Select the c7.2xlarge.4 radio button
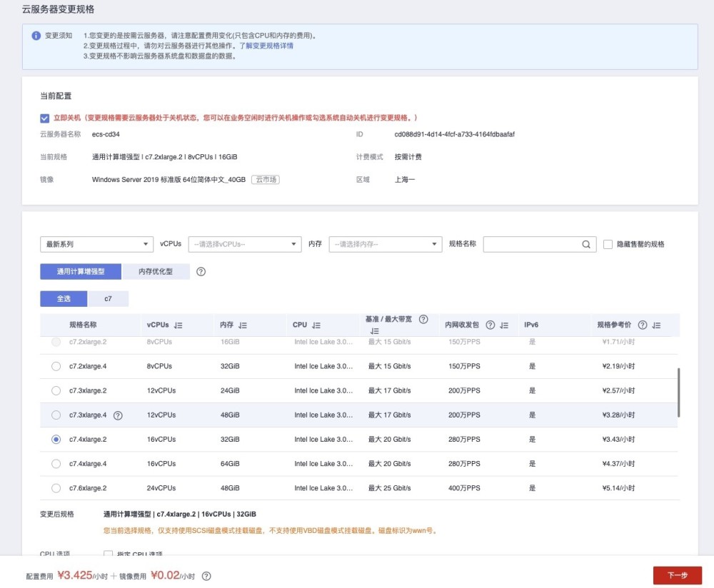Screen dimensions: 714x588 pyautogui.click(x=56, y=366)
